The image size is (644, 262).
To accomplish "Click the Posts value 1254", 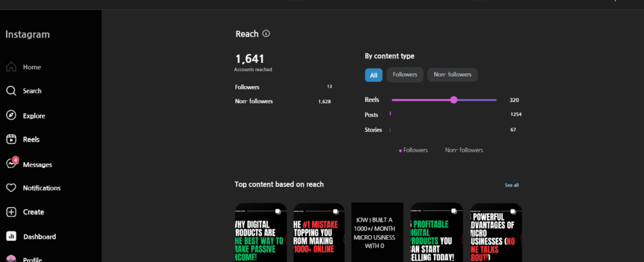I will click(516, 114).
